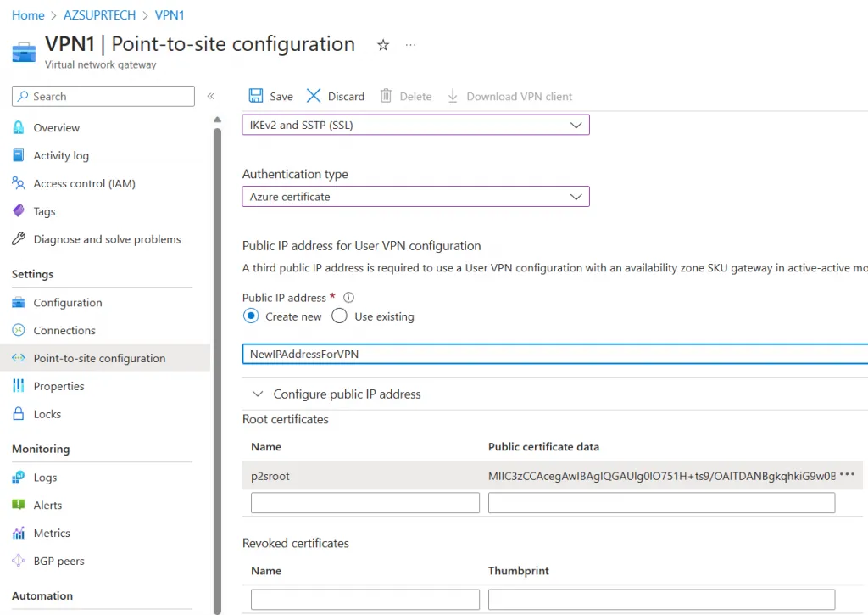
Task: Click the Public IP address info icon
Action: (348, 298)
